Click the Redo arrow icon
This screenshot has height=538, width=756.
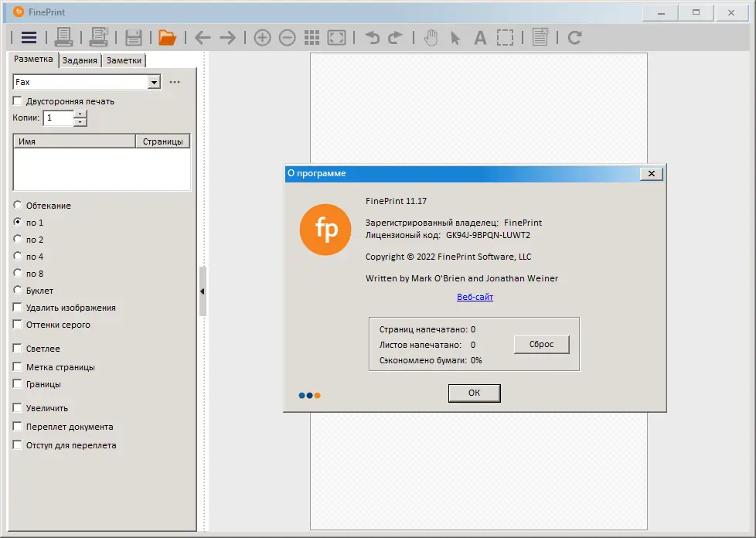(395, 38)
